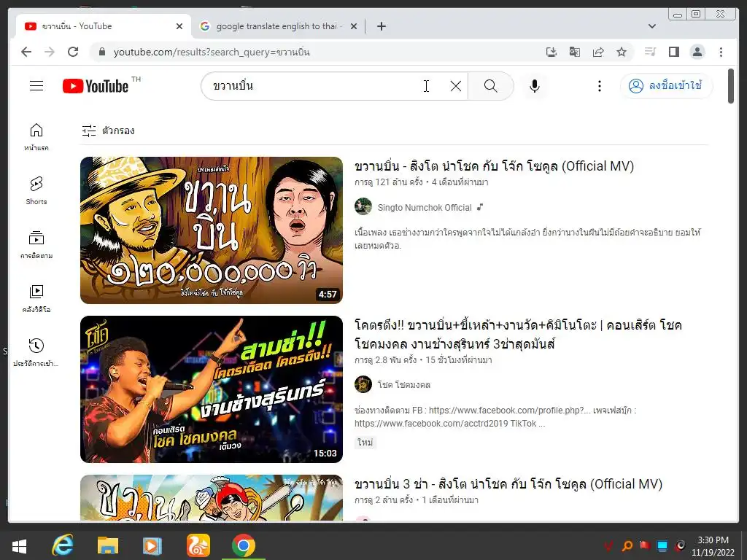Clear the search box with X
This screenshot has width=747, height=560.
pyautogui.click(x=455, y=86)
